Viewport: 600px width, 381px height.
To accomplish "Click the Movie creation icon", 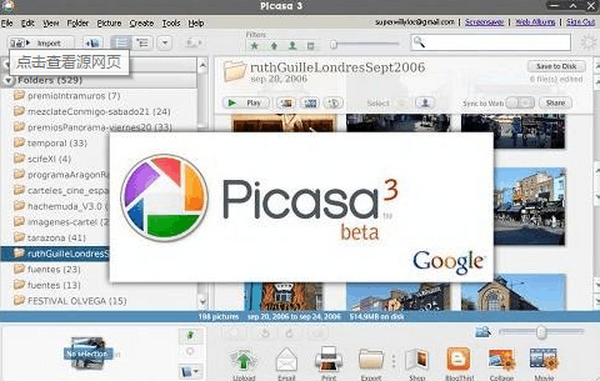I will pyautogui.click(x=544, y=360).
